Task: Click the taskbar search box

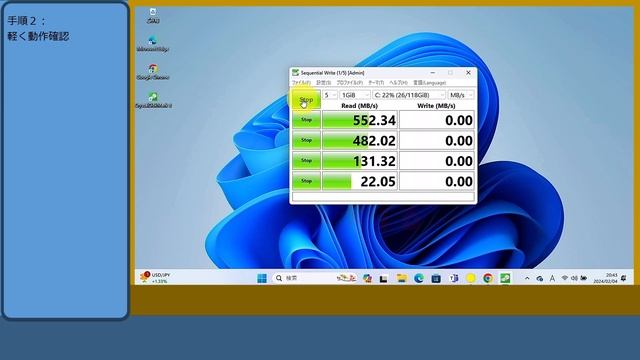Action: [314, 278]
